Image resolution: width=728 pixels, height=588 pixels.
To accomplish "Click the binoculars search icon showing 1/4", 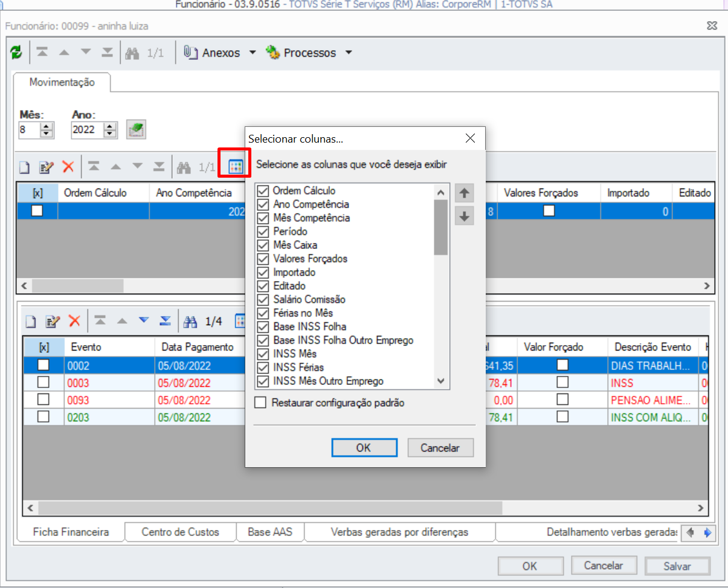I will tap(190, 321).
